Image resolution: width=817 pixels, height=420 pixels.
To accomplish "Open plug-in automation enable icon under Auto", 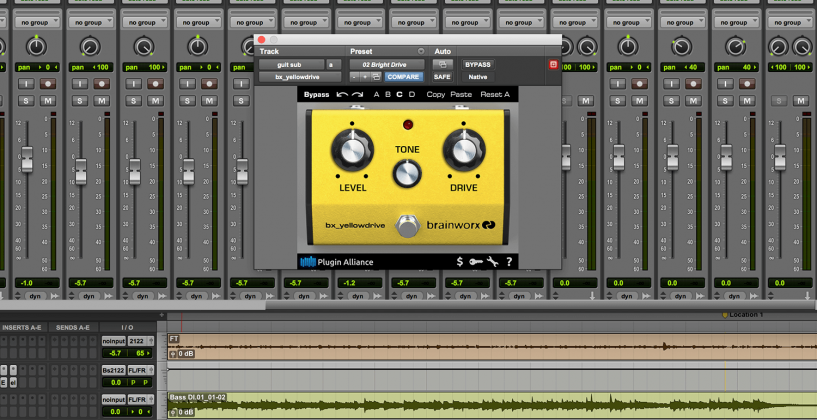I will tap(442, 65).
